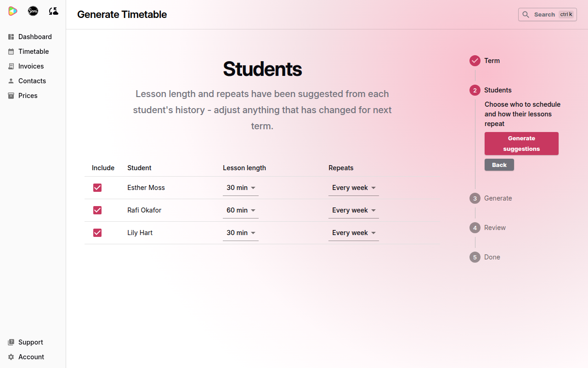Image resolution: width=588 pixels, height=368 pixels.
Task: Click the student name Esther Moss
Action: pyautogui.click(x=146, y=188)
